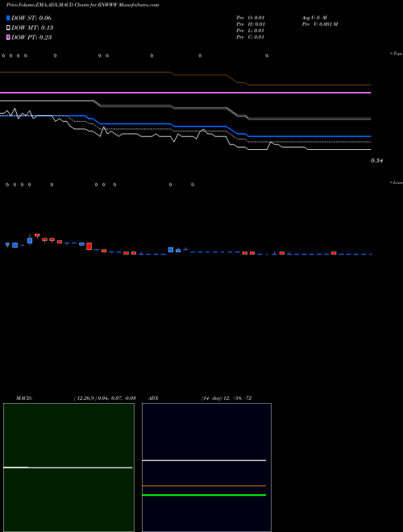This screenshot has width=403, height=532.
Task: Click inside the green MACD chart panel
Action: (69, 468)
